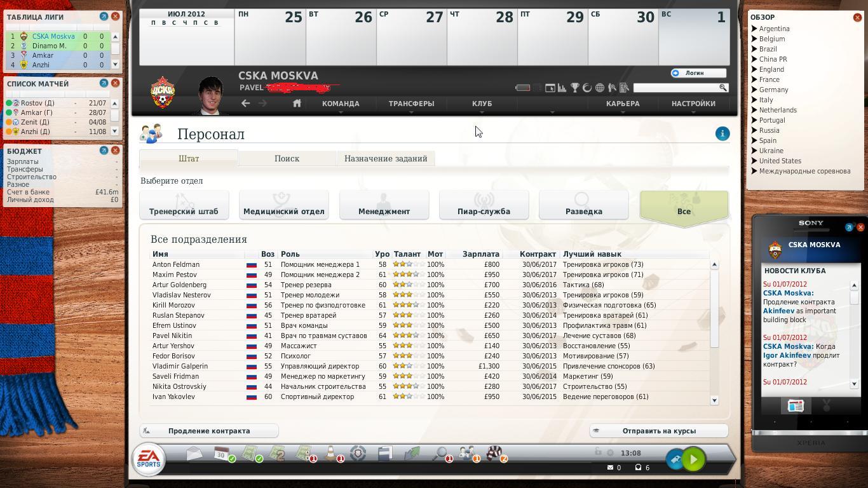Pop out the Бюджет widget

tap(104, 151)
